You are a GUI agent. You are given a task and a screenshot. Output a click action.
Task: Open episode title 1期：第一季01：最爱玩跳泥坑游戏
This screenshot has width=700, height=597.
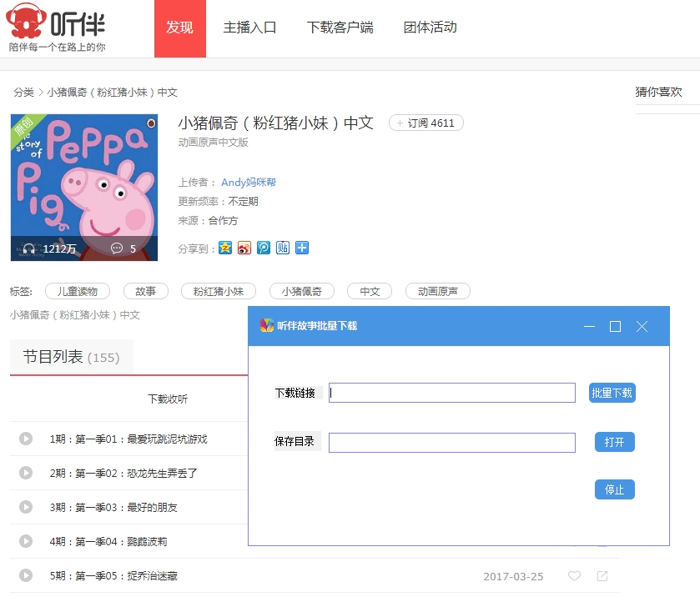point(128,439)
